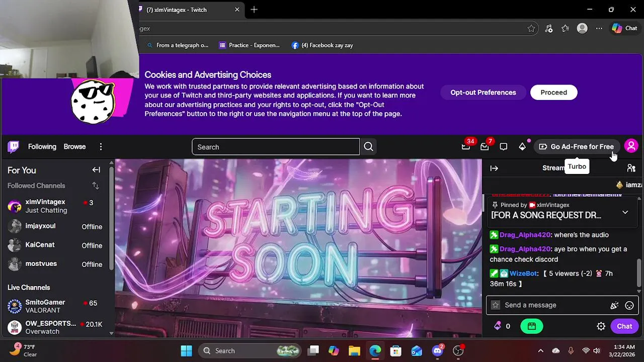Open the Favorites list icon in Edge toolbar
This screenshot has height=362, width=644.
[x=566, y=29]
